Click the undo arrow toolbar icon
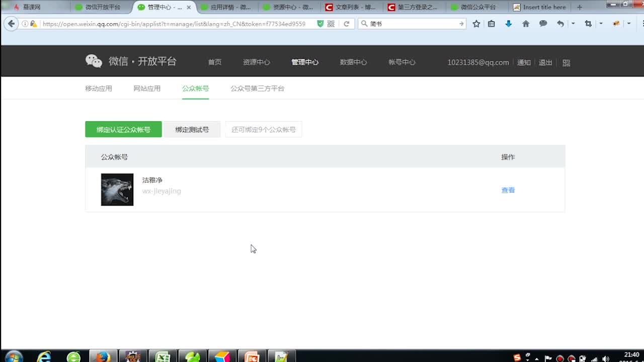Viewport: 644px width, 362px height. click(560, 24)
